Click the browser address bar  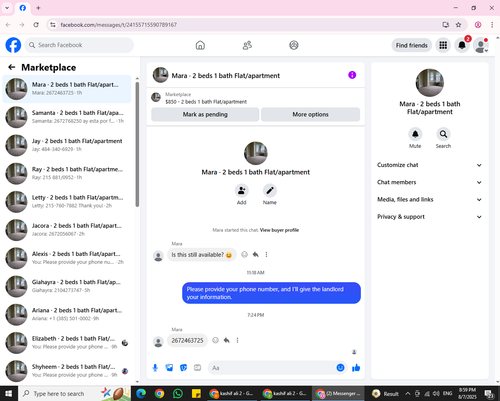pos(247,25)
